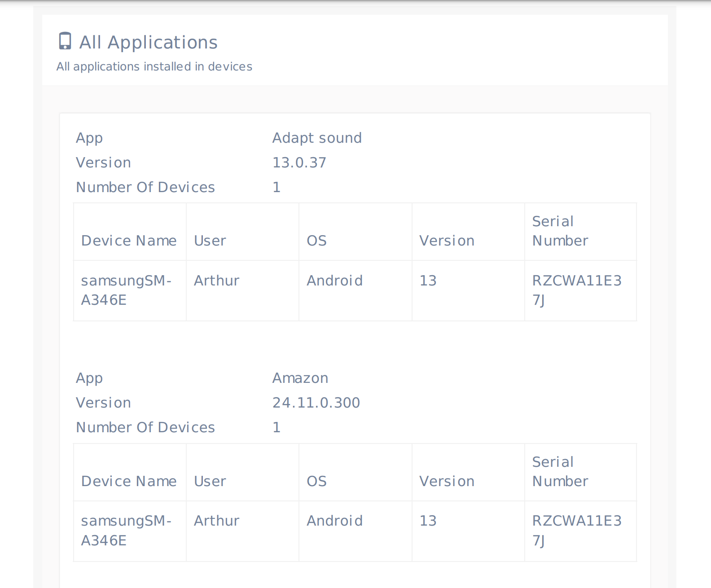The image size is (711, 588).
Task: Click version 13 in Amazon table
Action: click(x=428, y=521)
